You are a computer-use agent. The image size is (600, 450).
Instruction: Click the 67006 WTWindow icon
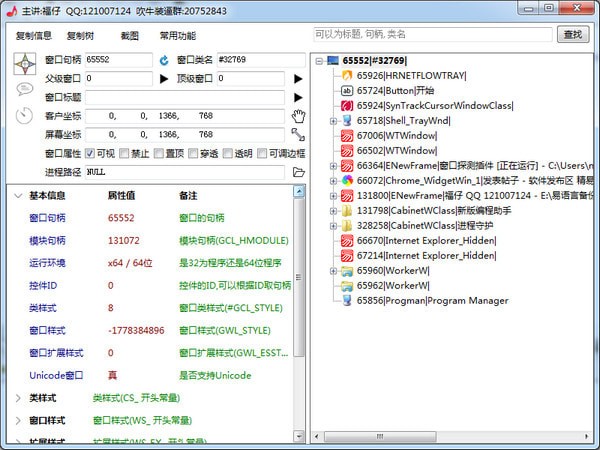point(347,135)
